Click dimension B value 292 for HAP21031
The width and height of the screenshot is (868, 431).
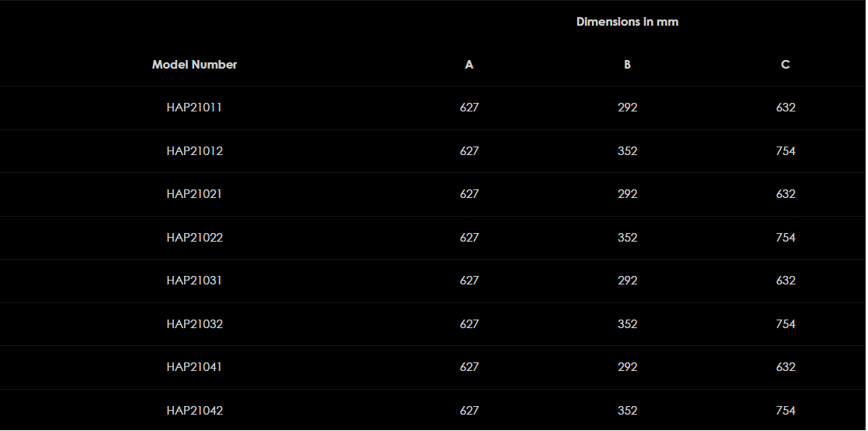pyautogui.click(x=627, y=281)
